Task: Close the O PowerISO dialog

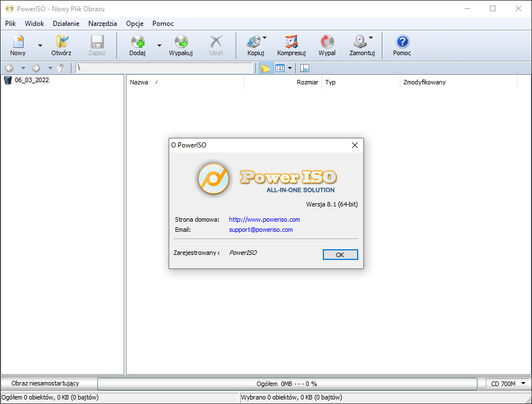Action: 355,145
